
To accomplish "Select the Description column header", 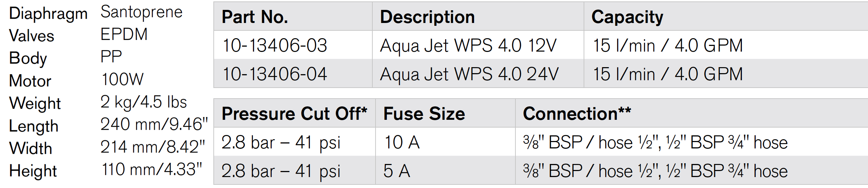I will [427, 17].
